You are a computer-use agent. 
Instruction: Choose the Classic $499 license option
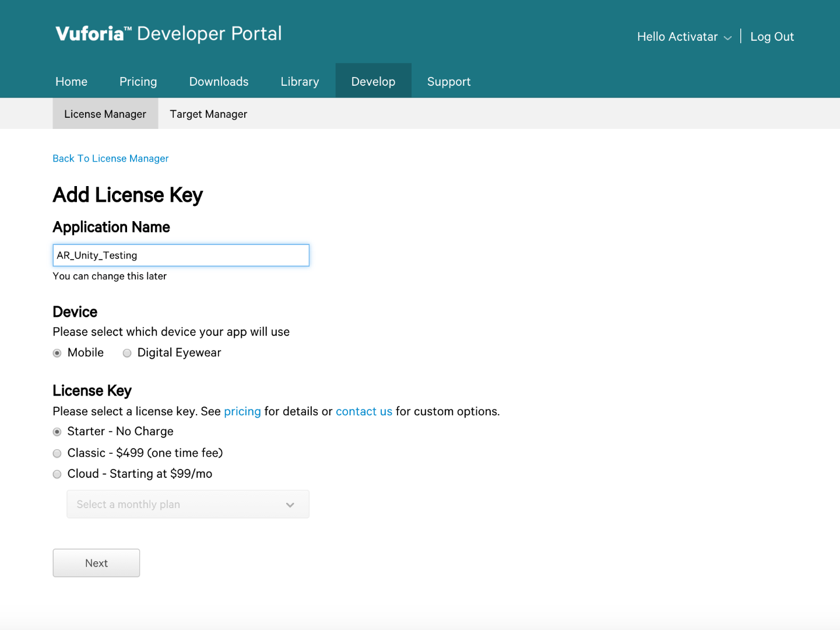coord(57,453)
